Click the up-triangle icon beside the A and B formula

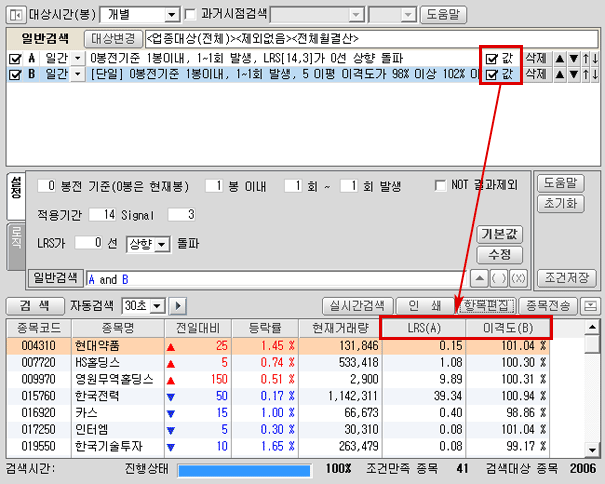pyautogui.click(x=480, y=278)
